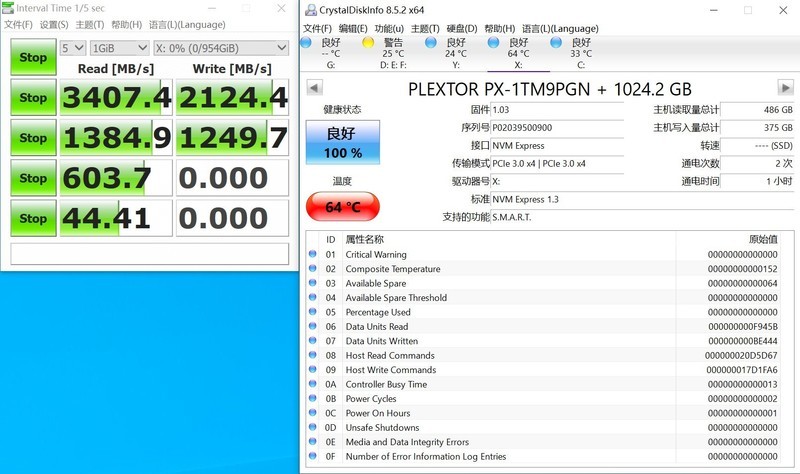Click the CrystalDiskInfo title bar icon
Image resolution: width=800 pixels, height=474 pixels.
point(311,10)
